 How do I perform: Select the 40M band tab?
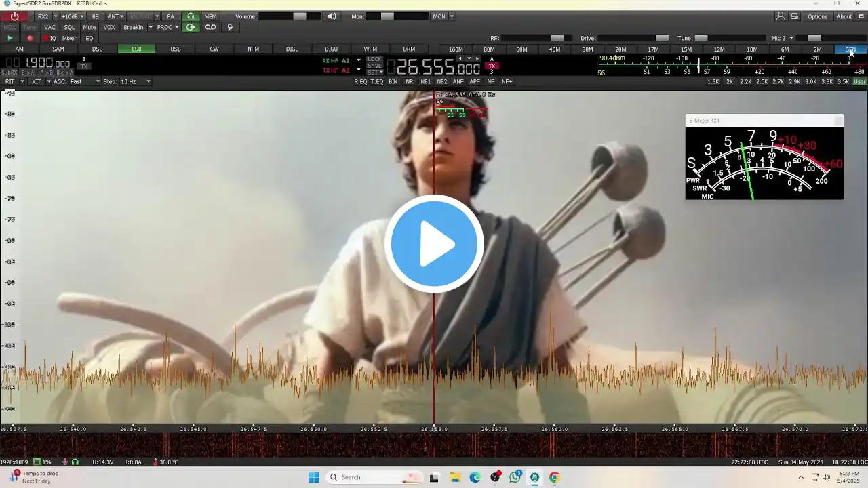pos(555,49)
